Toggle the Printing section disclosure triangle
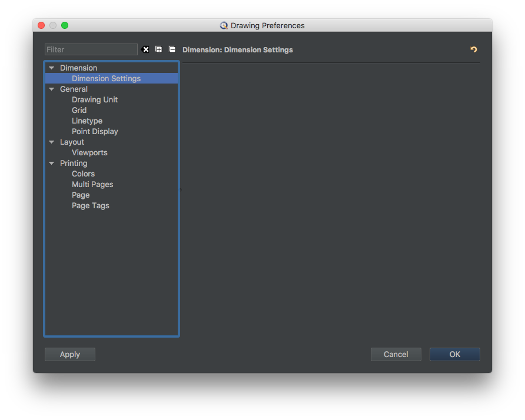 pyautogui.click(x=52, y=164)
